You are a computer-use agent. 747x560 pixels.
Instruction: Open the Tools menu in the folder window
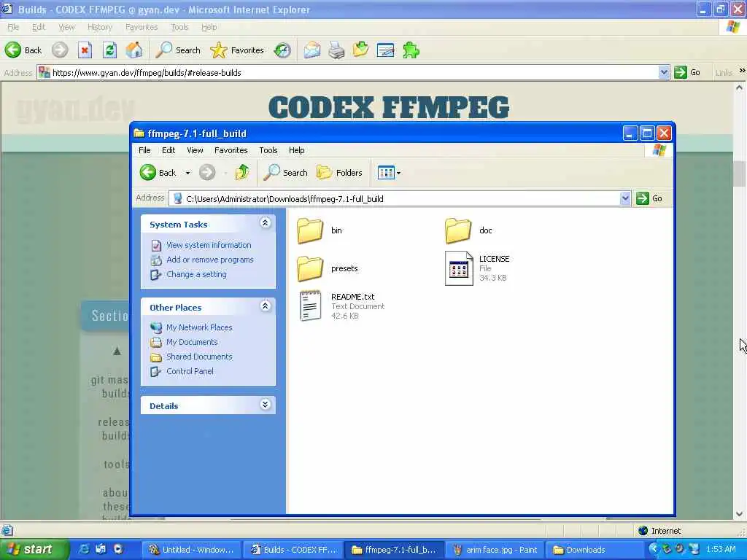point(268,150)
